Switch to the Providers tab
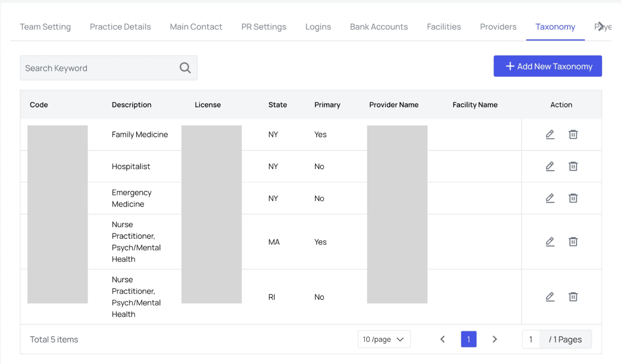 (498, 27)
